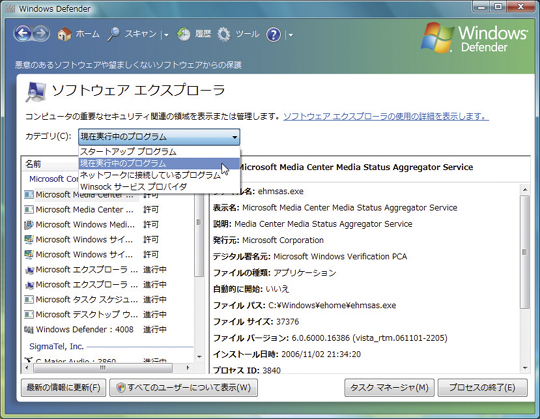Click the ツール toolbar label

point(247,34)
